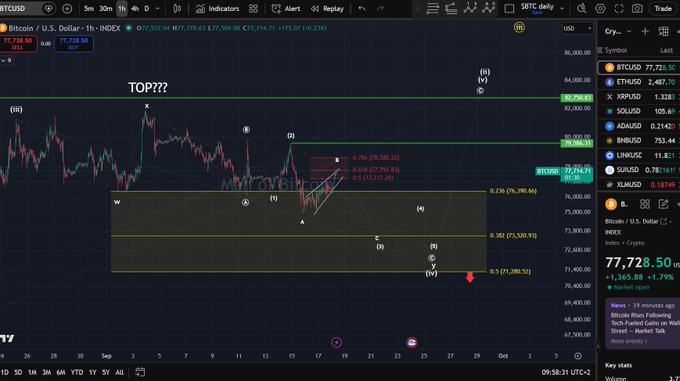
Task: Click the purple lightning event marker on timeline
Action: coord(337,342)
